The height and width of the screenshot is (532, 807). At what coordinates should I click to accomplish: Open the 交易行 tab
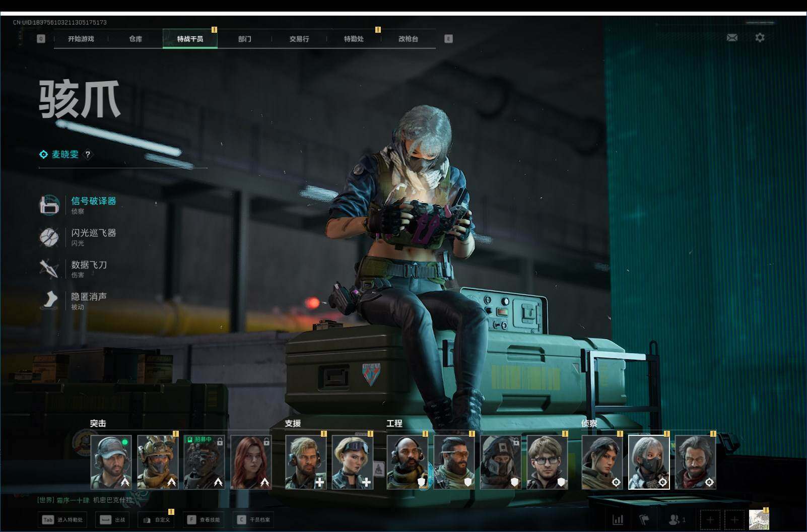299,39
